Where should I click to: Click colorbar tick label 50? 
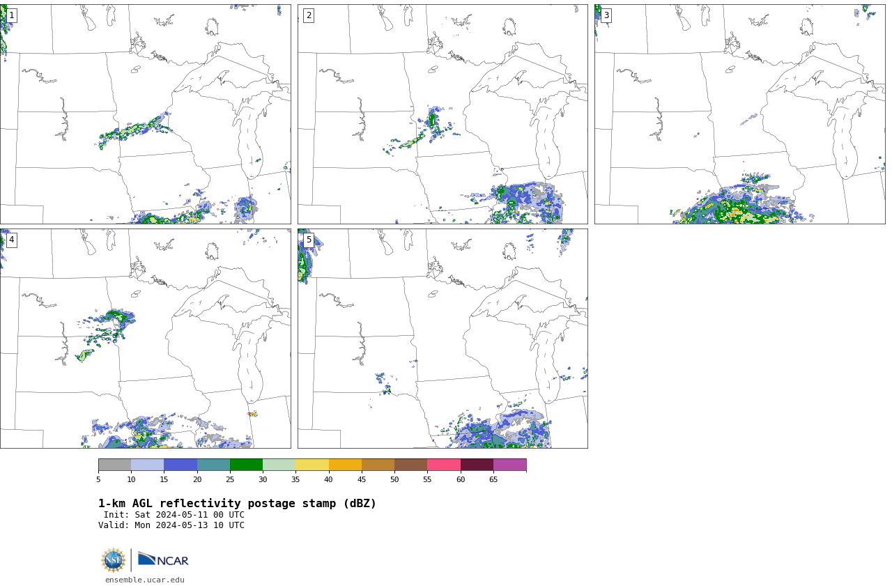pos(394,479)
